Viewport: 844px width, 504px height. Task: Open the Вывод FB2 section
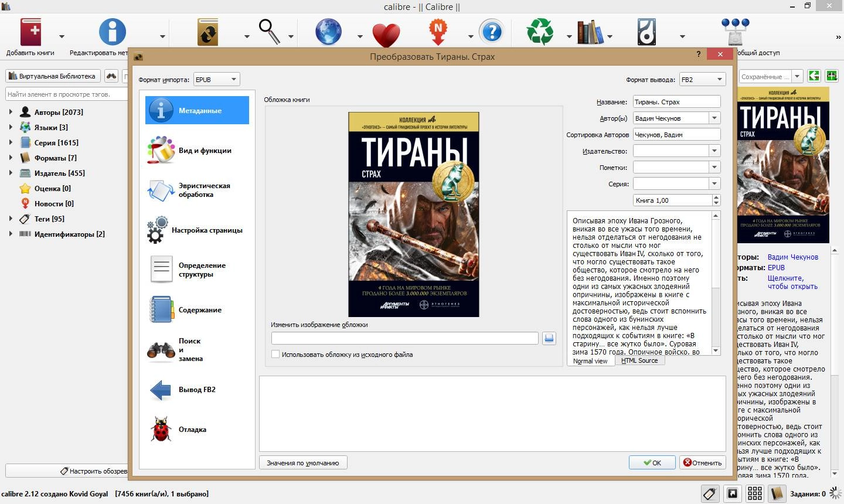(x=197, y=390)
